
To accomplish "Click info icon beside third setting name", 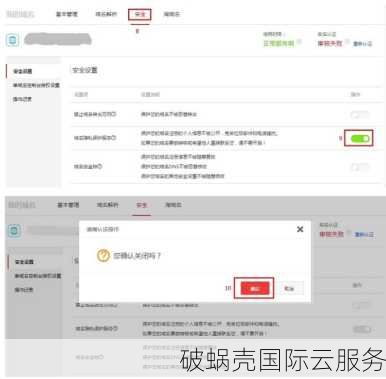I will 100,166.
